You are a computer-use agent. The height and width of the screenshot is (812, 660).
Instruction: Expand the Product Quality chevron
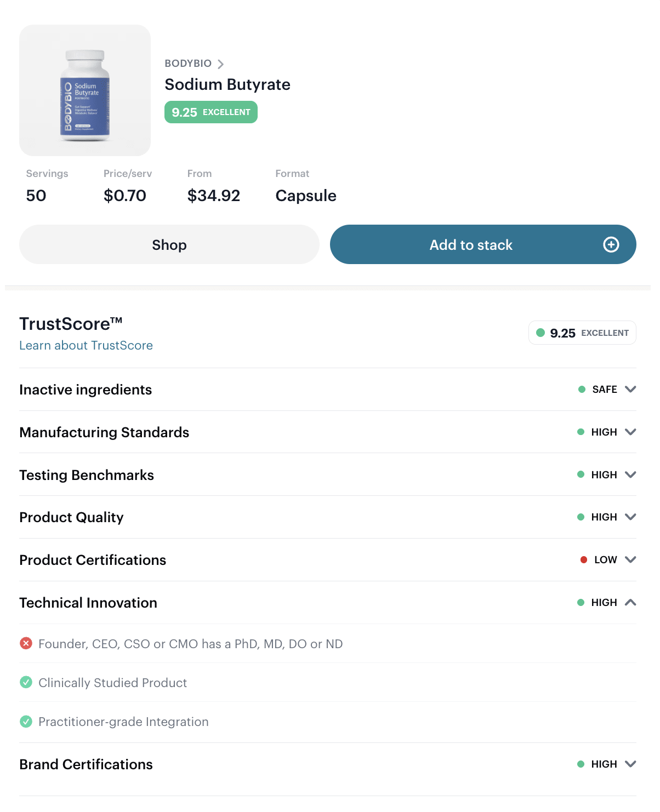[x=630, y=517]
